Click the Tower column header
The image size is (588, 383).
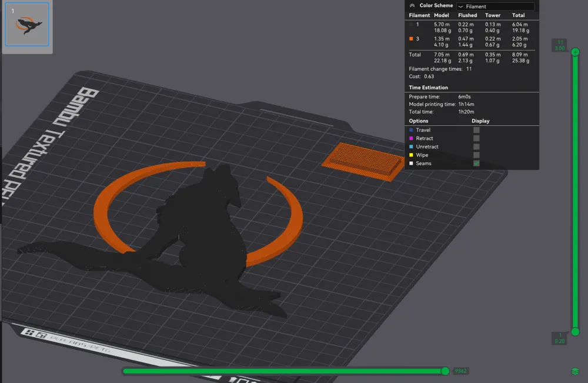click(492, 15)
